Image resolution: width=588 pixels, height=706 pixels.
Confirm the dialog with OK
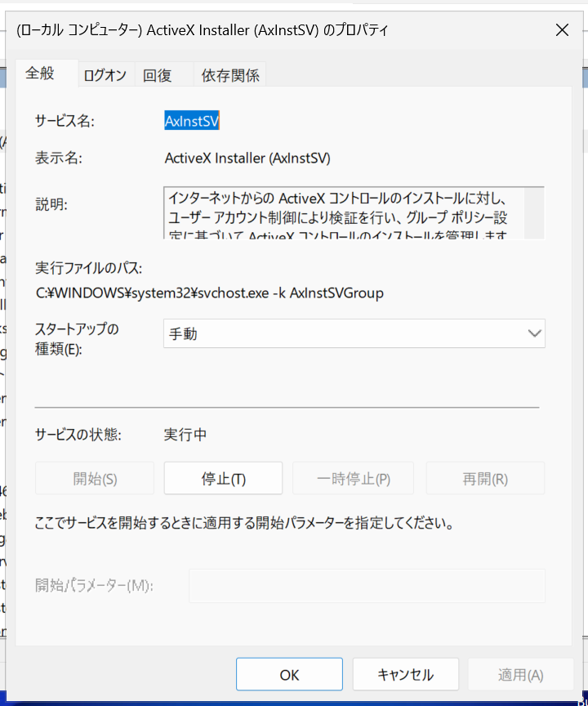[289, 675]
